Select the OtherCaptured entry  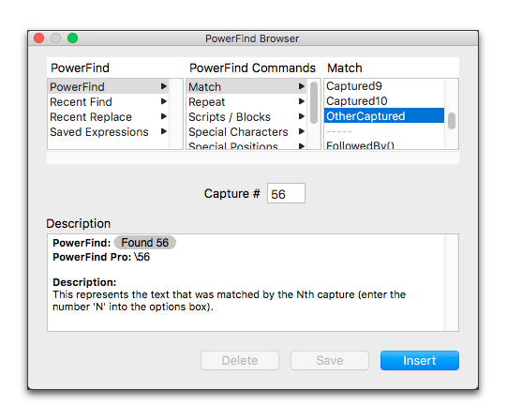click(384, 116)
